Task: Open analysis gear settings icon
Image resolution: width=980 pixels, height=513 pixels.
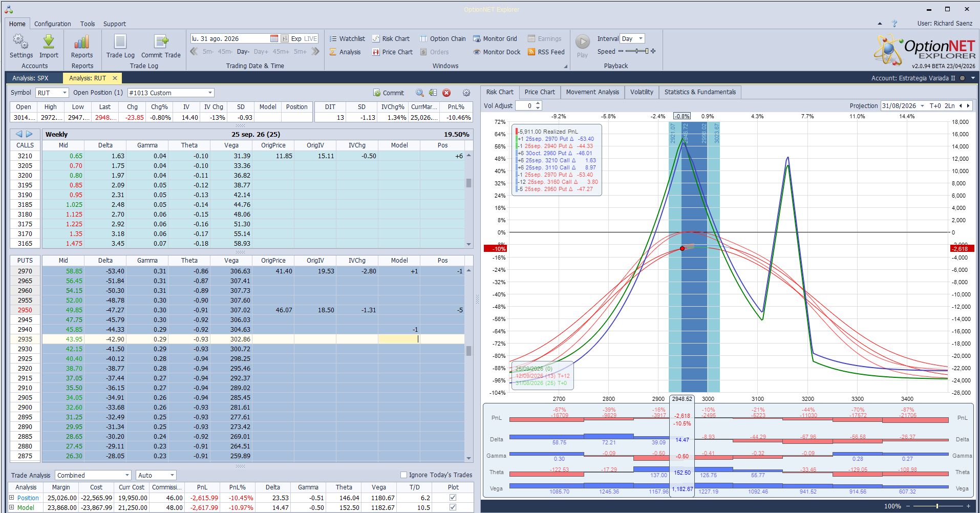Action: (466, 93)
